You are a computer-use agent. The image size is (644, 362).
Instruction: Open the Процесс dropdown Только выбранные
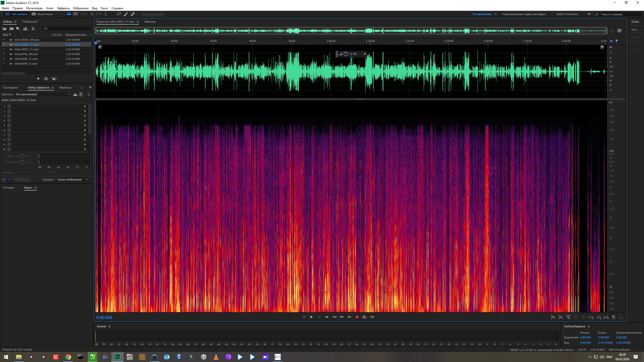pos(72,179)
